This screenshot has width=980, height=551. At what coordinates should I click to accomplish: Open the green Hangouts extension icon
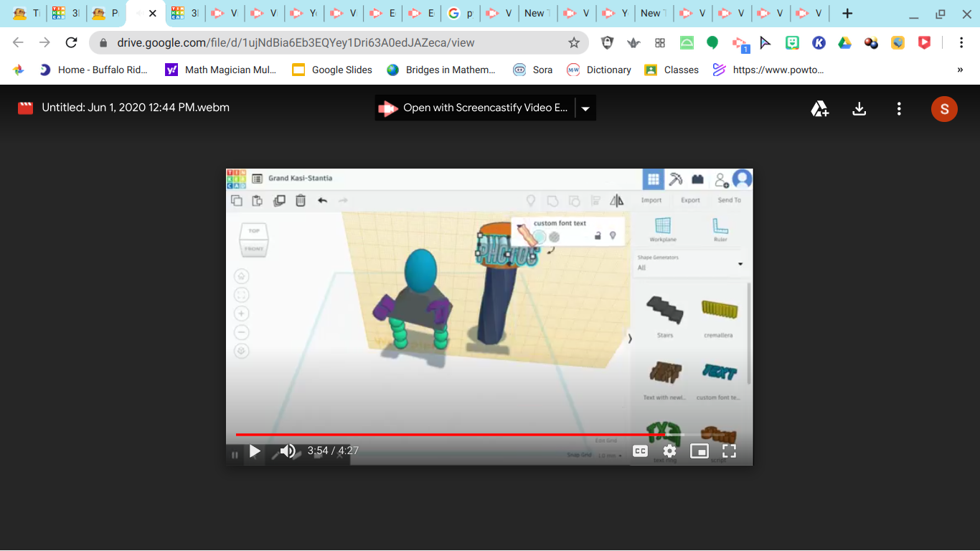[712, 43]
